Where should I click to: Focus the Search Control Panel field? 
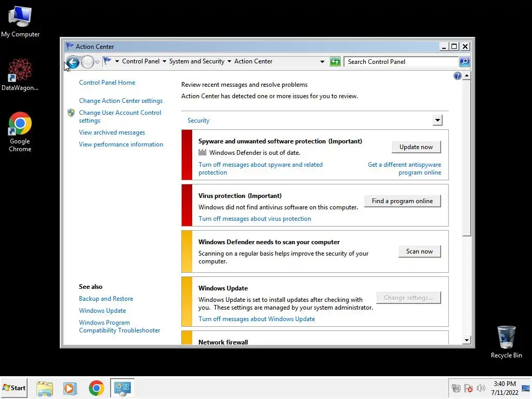click(401, 62)
